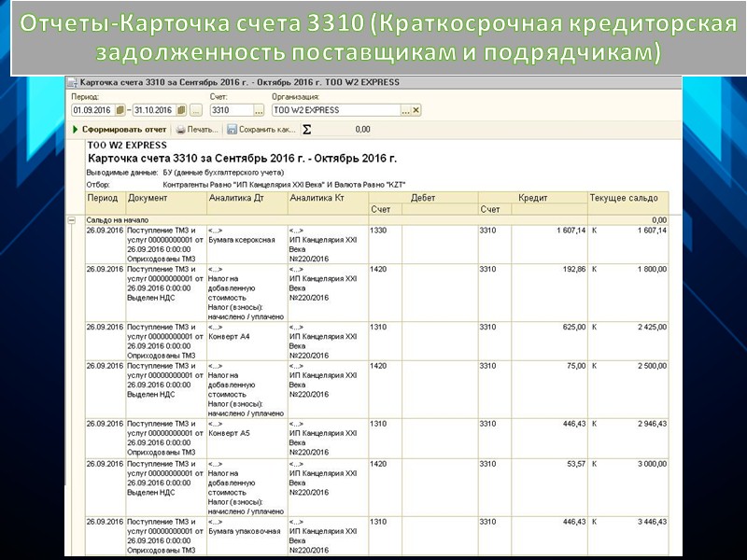747x560 pixels.
Task: Click the current balance 3 000,00
Action: pos(652,464)
